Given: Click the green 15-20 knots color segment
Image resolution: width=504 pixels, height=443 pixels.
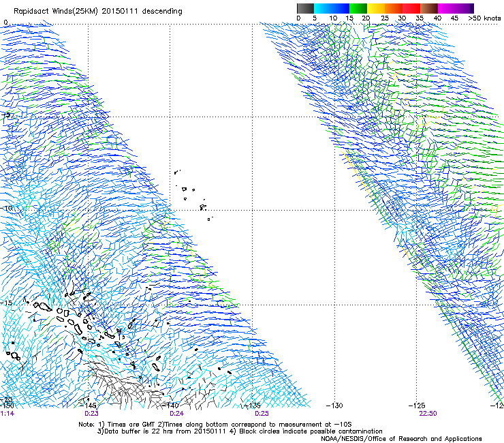Looking at the screenshot, I should (x=358, y=8).
